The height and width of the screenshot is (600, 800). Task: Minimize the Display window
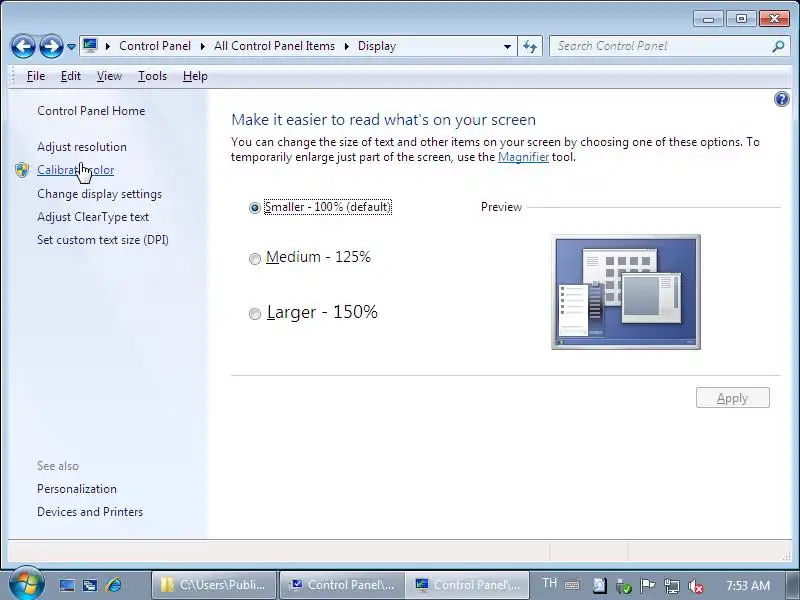[x=708, y=19]
